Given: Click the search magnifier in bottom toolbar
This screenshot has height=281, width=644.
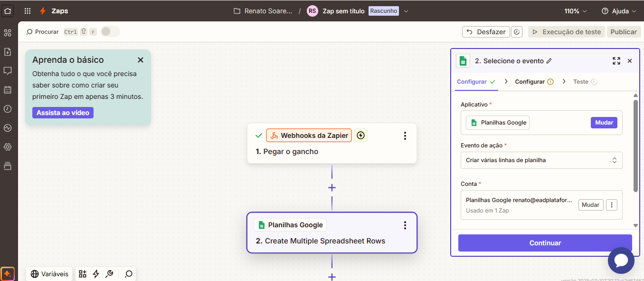Looking at the screenshot, I should [128, 274].
